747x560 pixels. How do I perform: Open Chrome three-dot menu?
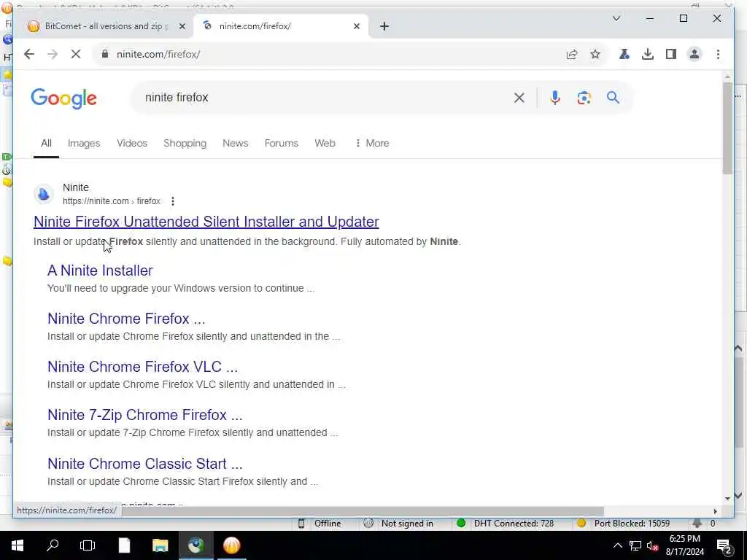(718, 54)
